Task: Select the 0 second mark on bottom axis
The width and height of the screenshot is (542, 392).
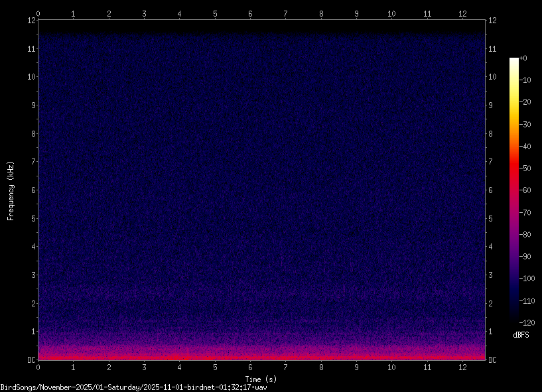Action: [38, 367]
